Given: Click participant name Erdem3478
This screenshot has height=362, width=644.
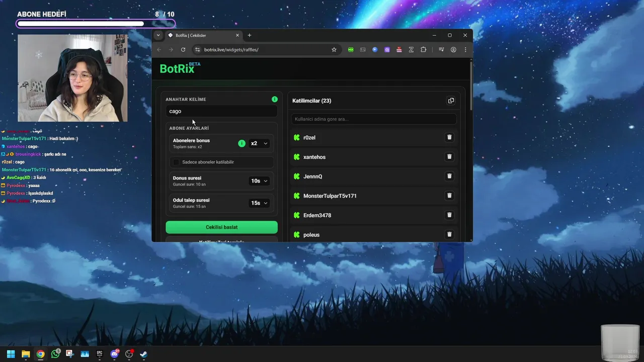Looking at the screenshot, I should (x=317, y=215).
